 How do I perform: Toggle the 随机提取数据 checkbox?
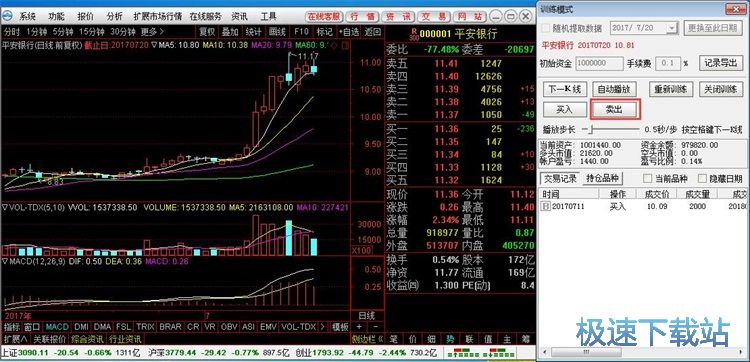[546, 28]
